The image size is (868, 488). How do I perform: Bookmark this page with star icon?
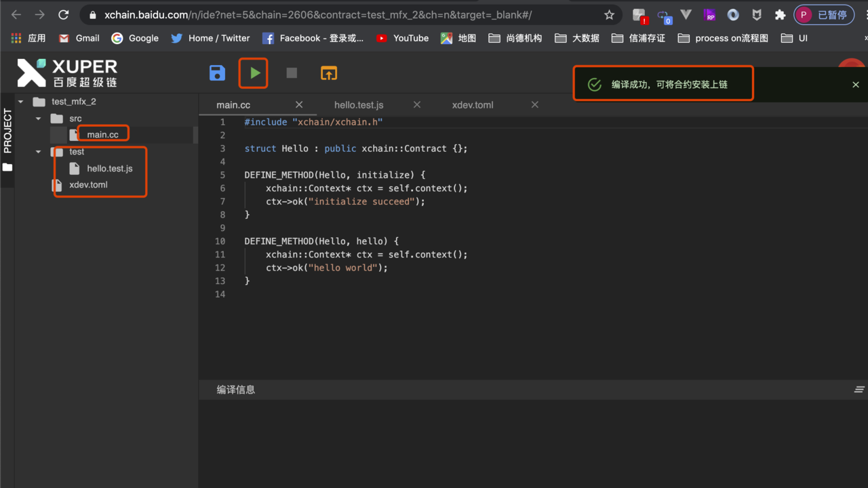click(609, 15)
